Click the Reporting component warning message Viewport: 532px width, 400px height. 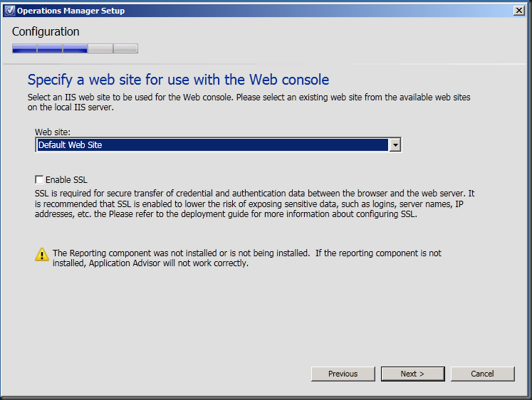[246, 258]
